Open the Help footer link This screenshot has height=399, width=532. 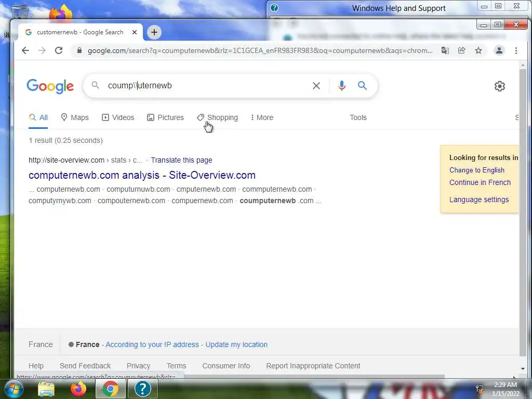(x=36, y=366)
